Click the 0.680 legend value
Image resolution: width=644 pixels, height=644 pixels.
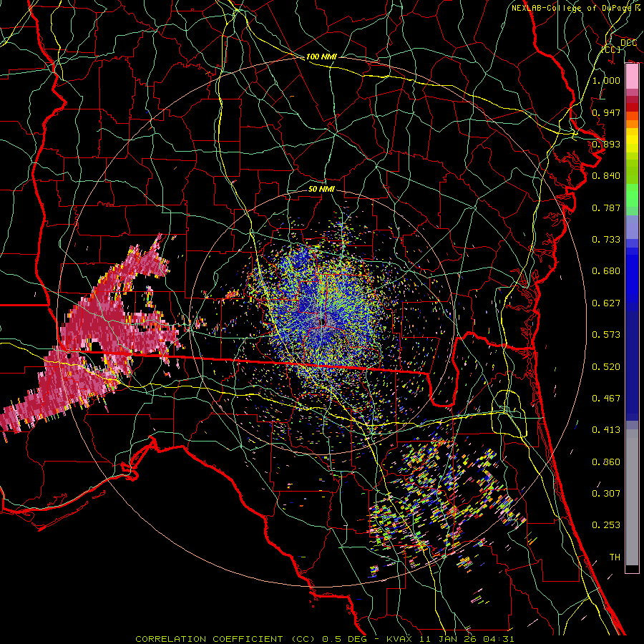606,271
